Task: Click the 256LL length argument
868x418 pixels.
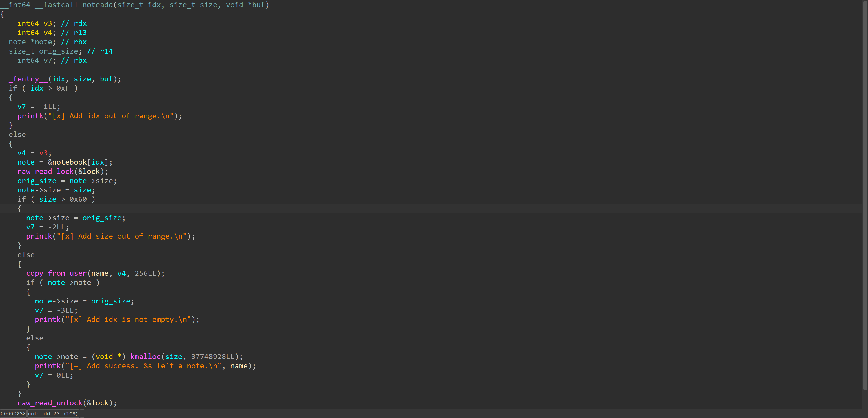Action: coord(145,273)
